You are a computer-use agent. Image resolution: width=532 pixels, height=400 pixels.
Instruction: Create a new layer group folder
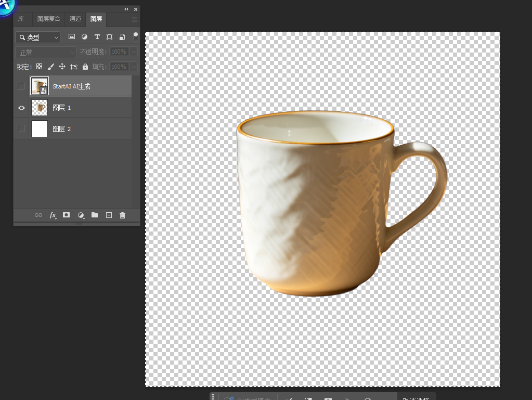click(x=95, y=215)
